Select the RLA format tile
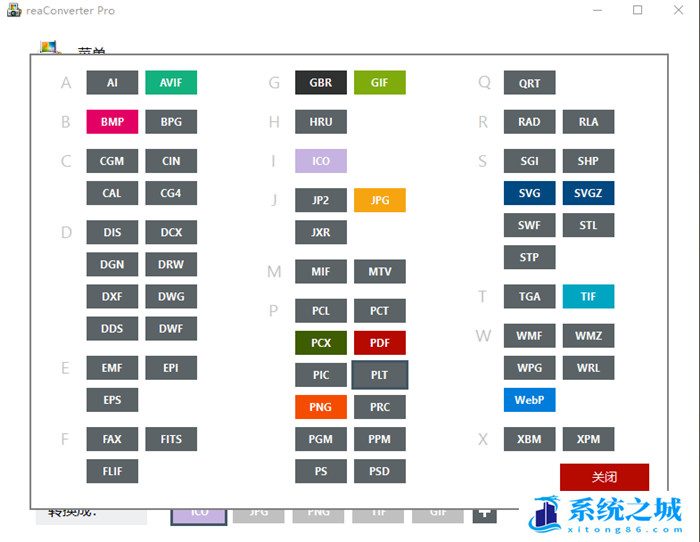 click(588, 122)
